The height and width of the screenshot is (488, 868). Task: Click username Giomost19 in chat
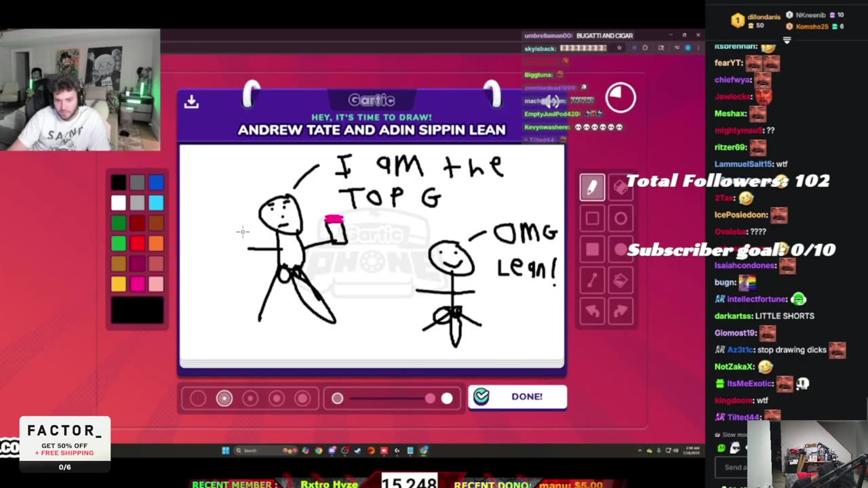point(735,333)
